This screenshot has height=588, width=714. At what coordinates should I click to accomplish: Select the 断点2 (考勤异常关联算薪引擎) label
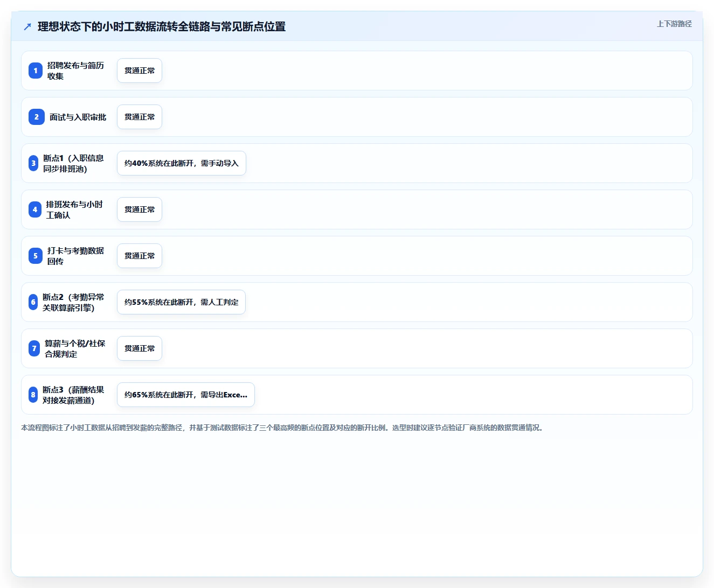pyautogui.click(x=73, y=302)
